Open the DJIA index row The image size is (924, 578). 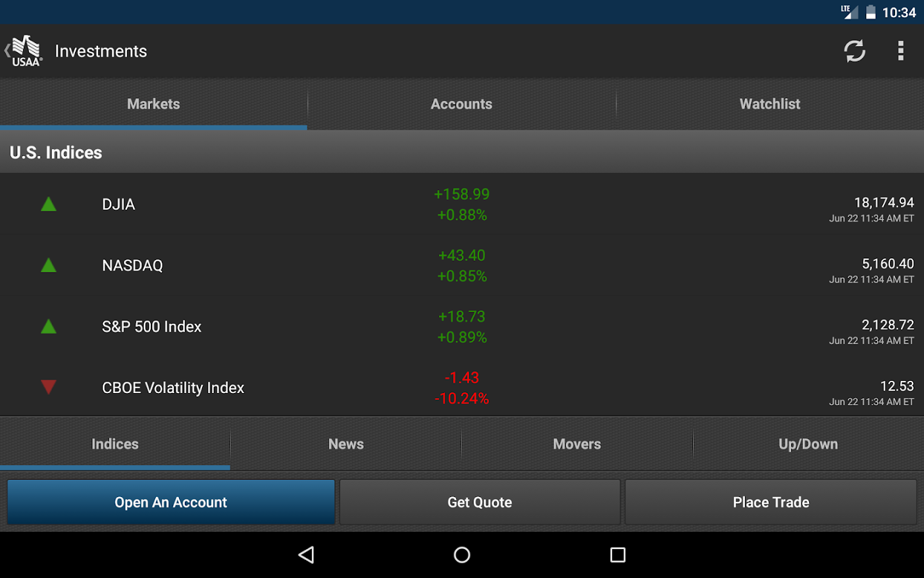tap(462, 204)
